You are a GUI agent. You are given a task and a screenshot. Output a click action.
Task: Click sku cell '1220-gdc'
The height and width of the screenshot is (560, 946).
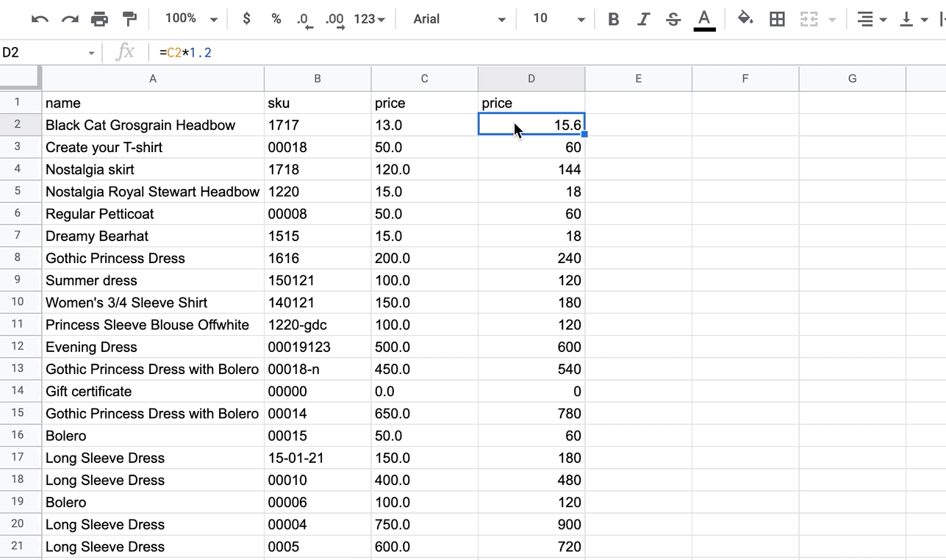[318, 325]
